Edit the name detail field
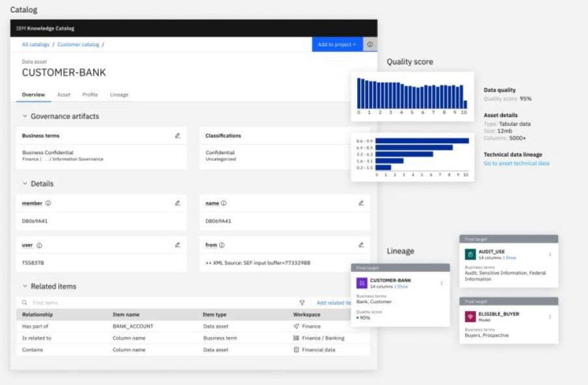The height and width of the screenshot is (385, 588). (x=361, y=203)
